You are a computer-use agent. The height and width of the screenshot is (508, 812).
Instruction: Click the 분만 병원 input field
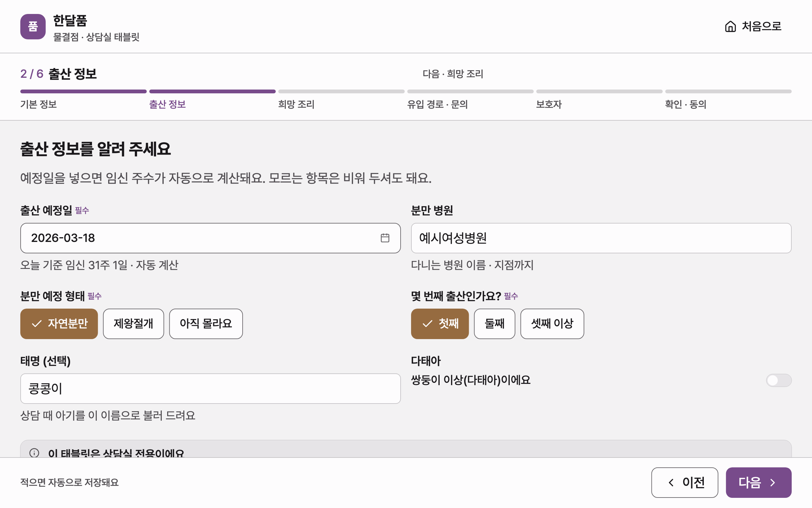coord(601,238)
